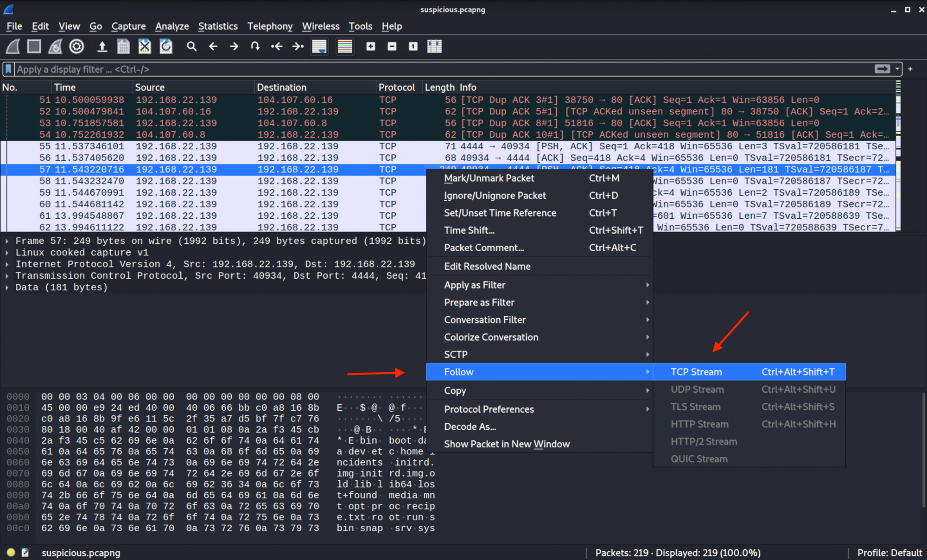
Task: Start capturing packets with the shark fin icon
Action: (x=13, y=46)
